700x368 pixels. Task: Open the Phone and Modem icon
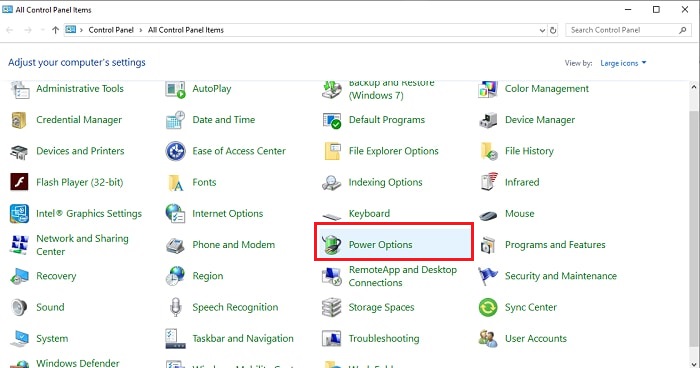click(x=175, y=245)
